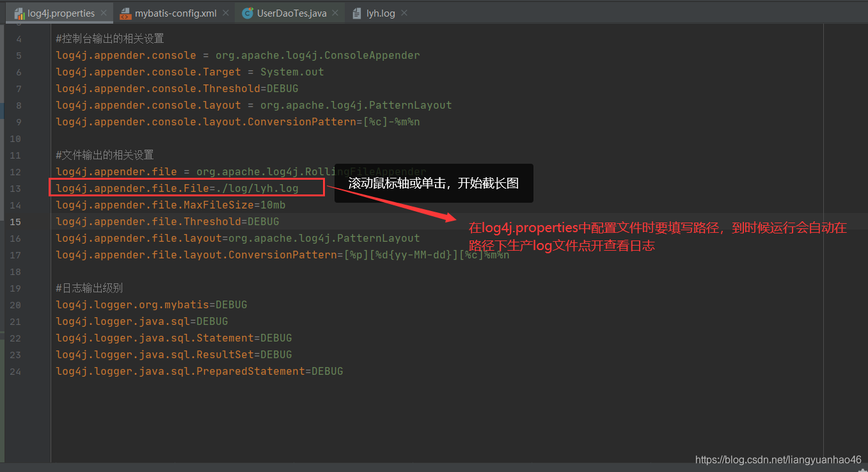The image size is (868, 472).
Task: Click the lyh.log file icon
Action: 358,13
